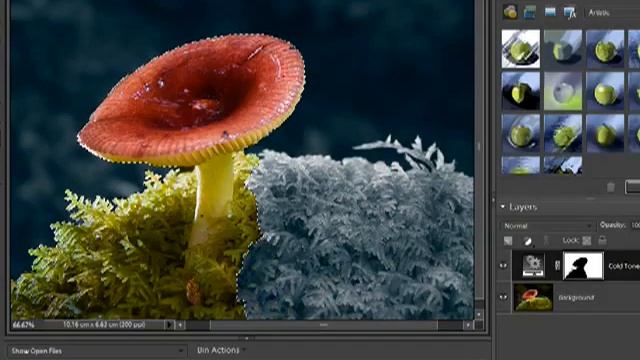
Task: Hide the Cold Tone adjustment layer
Action: pos(503,265)
